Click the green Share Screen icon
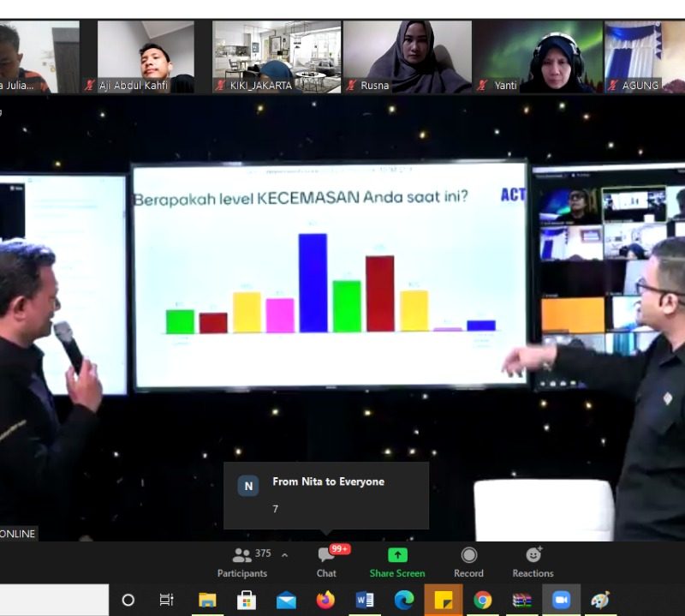 pos(397,562)
